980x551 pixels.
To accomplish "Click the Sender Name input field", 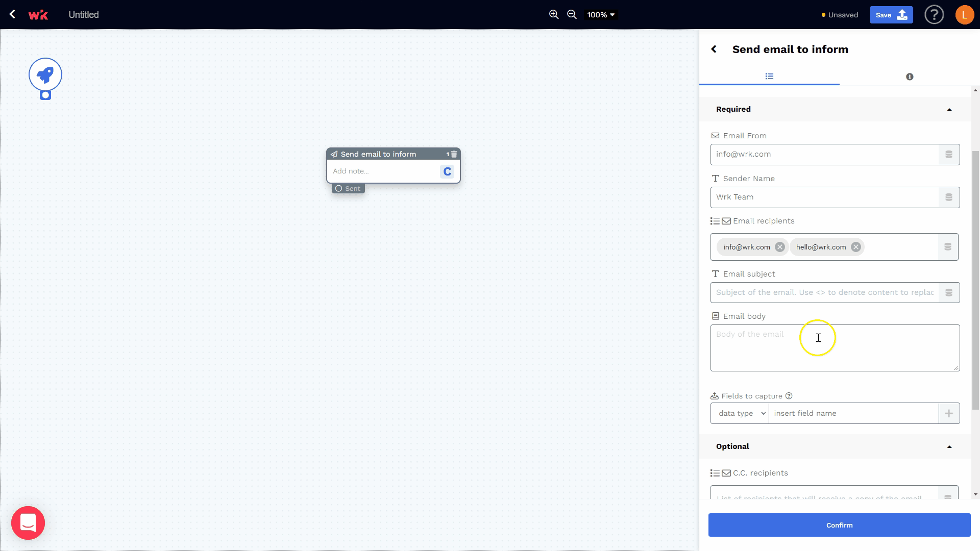I will click(824, 197).
